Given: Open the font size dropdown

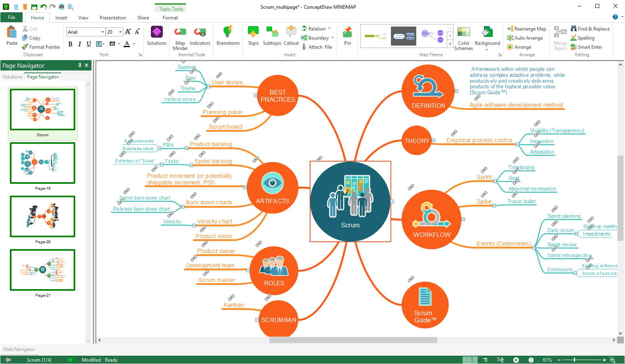Looking at the screenshot, I should click(x=120, y=32).
